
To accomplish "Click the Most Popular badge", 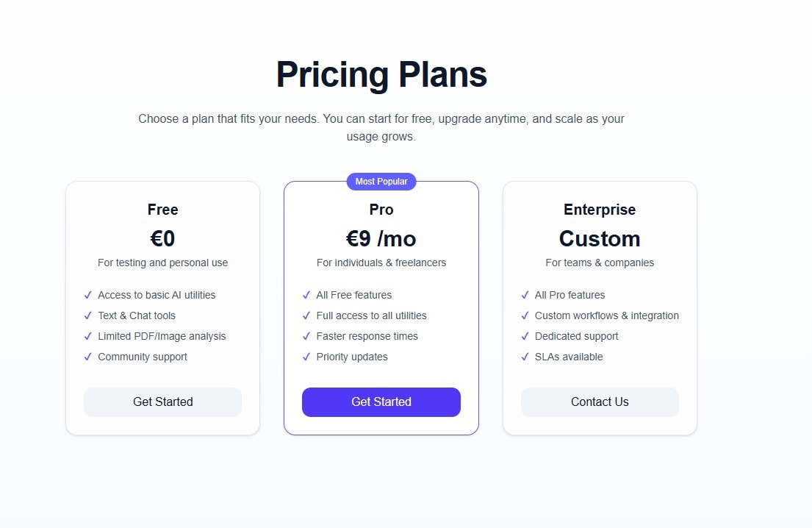I will [381, 181].
